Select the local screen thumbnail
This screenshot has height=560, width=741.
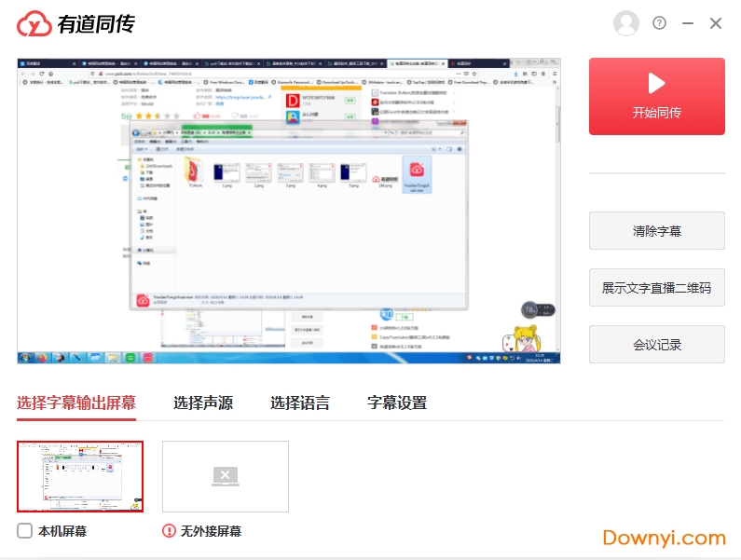[80, 477]
